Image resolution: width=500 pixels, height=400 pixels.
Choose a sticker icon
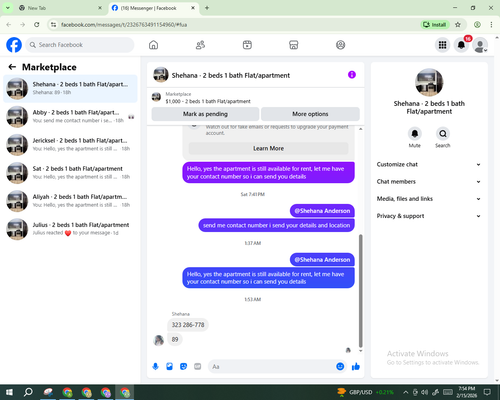(x=184, y=367)
